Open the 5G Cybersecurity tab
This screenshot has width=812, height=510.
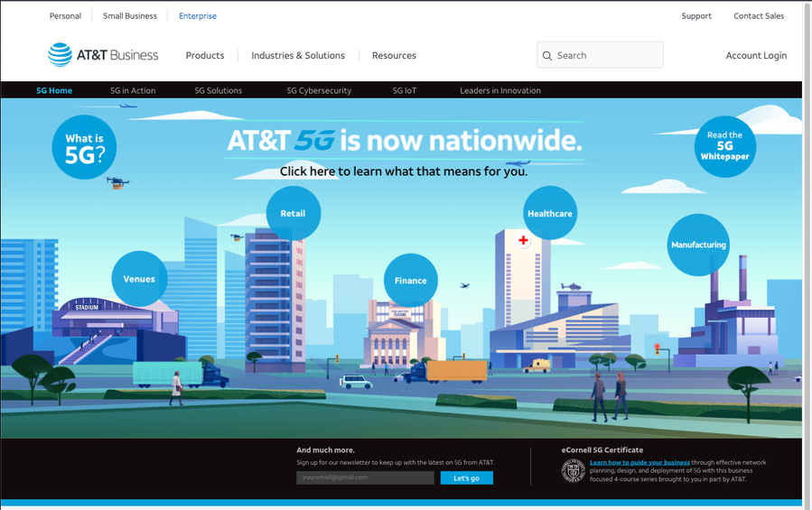[x=319, y=90]
